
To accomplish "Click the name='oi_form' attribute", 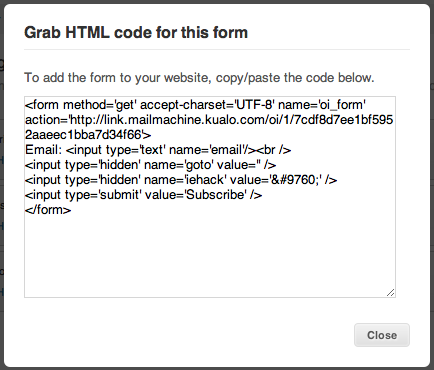I will [x=322, y=105].
